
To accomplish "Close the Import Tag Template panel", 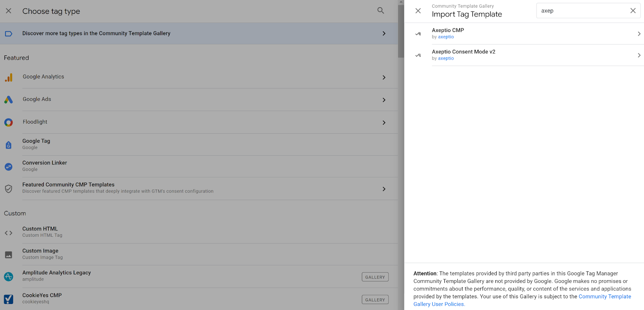I will 418,11.
